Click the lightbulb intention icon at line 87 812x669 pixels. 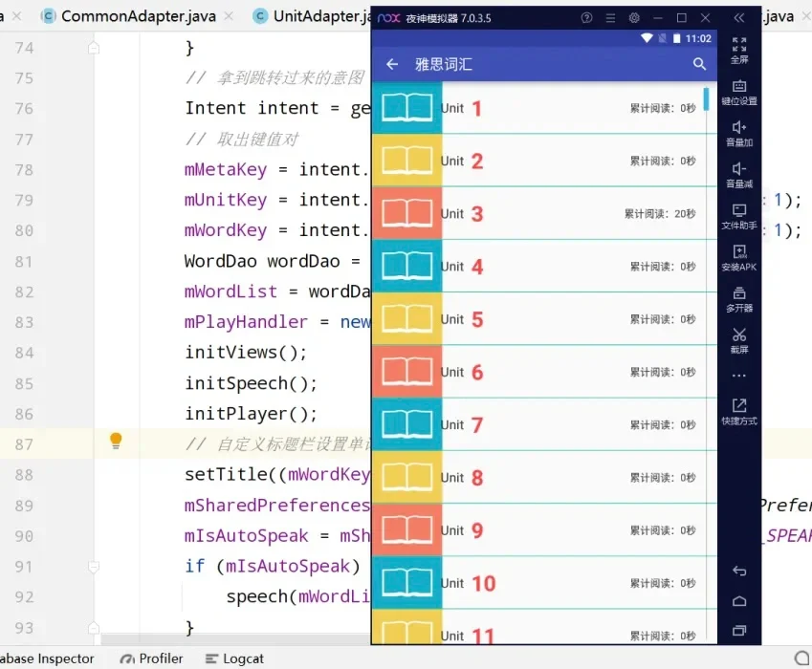coord(116,442)
